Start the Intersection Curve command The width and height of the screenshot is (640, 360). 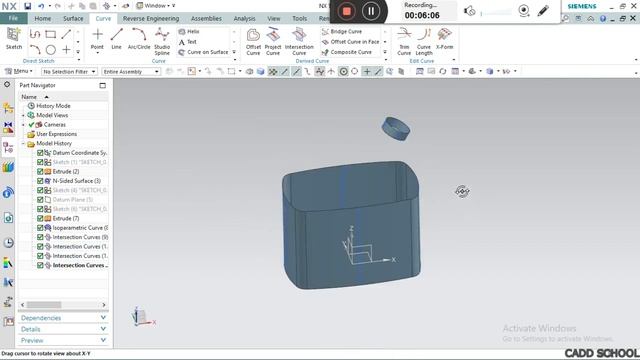(299, 41)
